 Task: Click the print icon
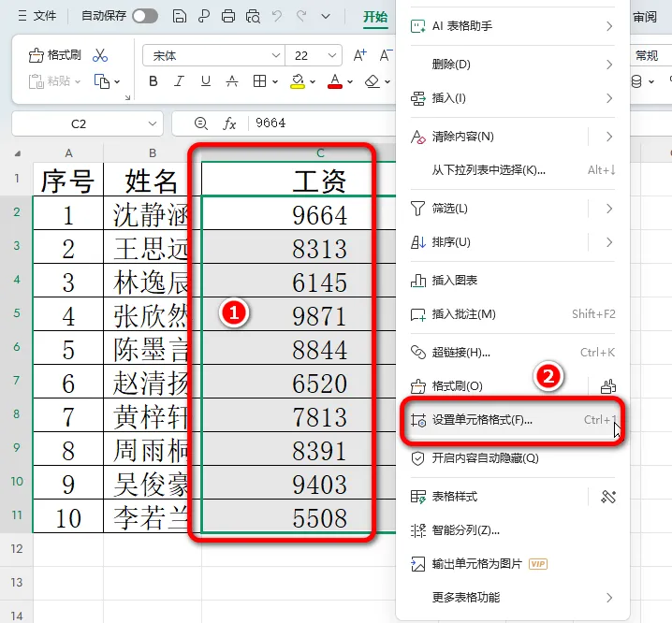pyautogui.click(x=228, y=16)
